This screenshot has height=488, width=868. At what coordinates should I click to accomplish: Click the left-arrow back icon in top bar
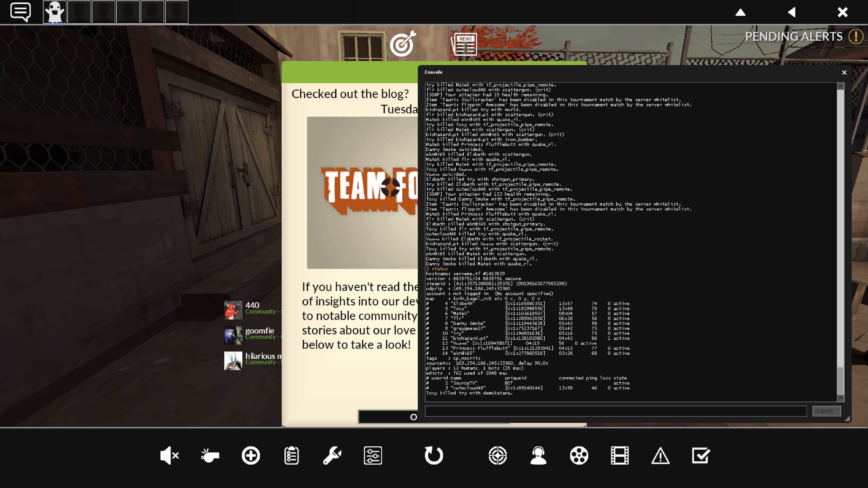click(792, 13)
